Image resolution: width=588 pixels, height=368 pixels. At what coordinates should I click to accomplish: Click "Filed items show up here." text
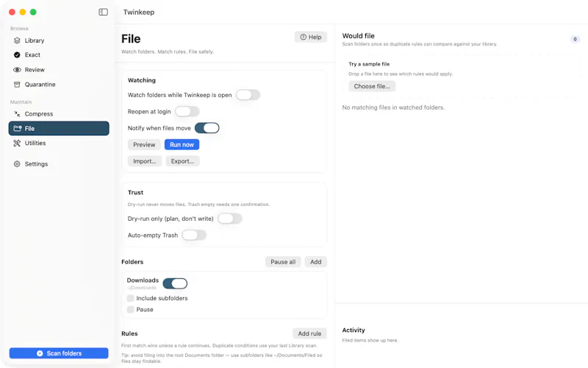pos(370,340)
